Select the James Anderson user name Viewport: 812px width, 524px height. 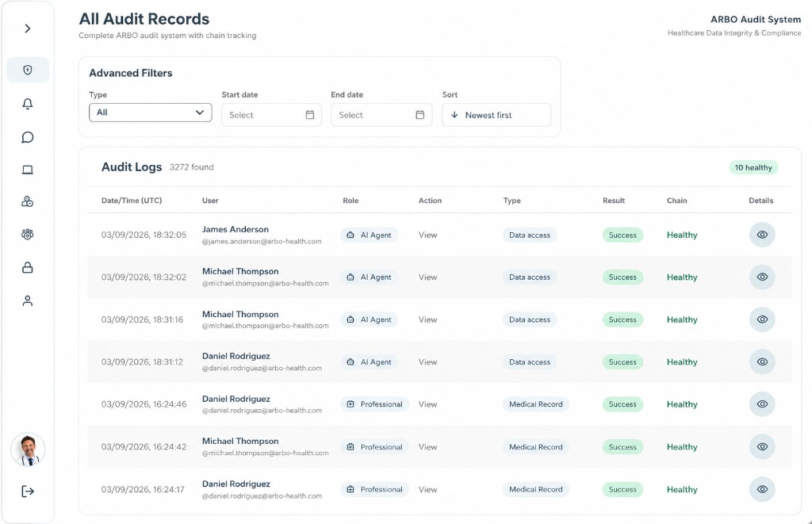235,229
